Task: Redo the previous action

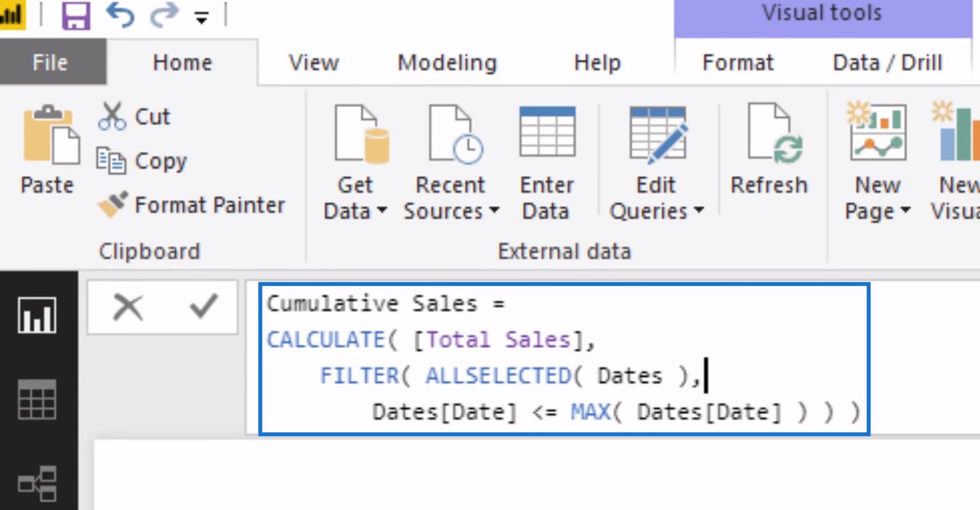Action: click(164, 15)
